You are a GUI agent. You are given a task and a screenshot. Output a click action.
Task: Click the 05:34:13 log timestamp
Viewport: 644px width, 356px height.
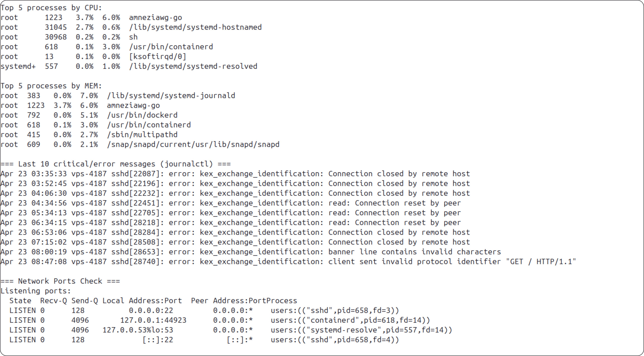49,213
